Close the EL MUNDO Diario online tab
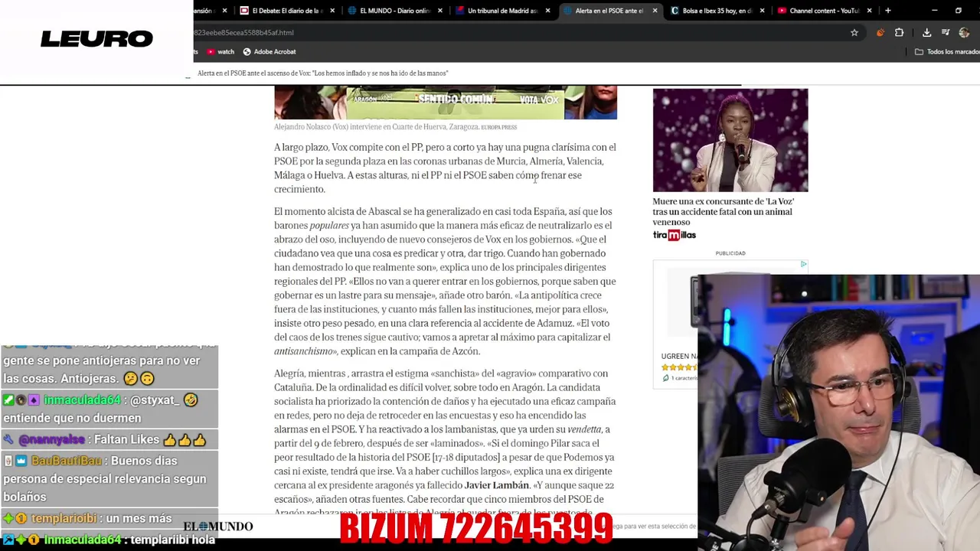 (x=439, y=11)
